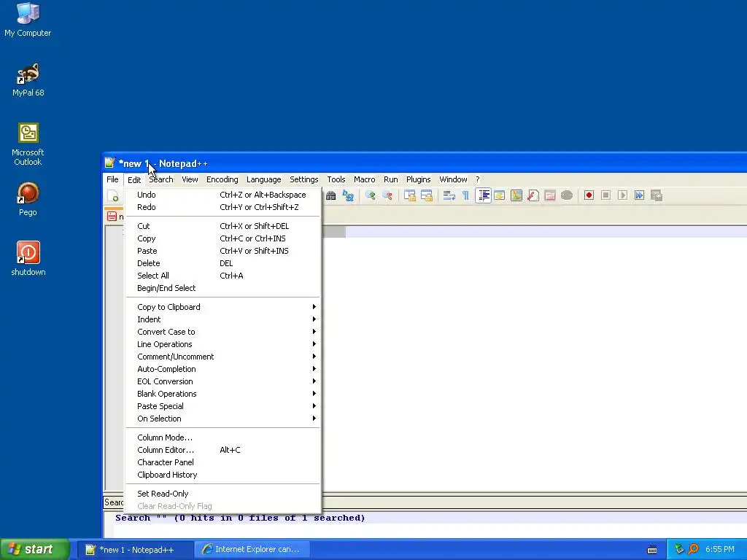Click the Save Recorded Macro icon
Viewport: 747px width, 560px height.
coord(657,195)
